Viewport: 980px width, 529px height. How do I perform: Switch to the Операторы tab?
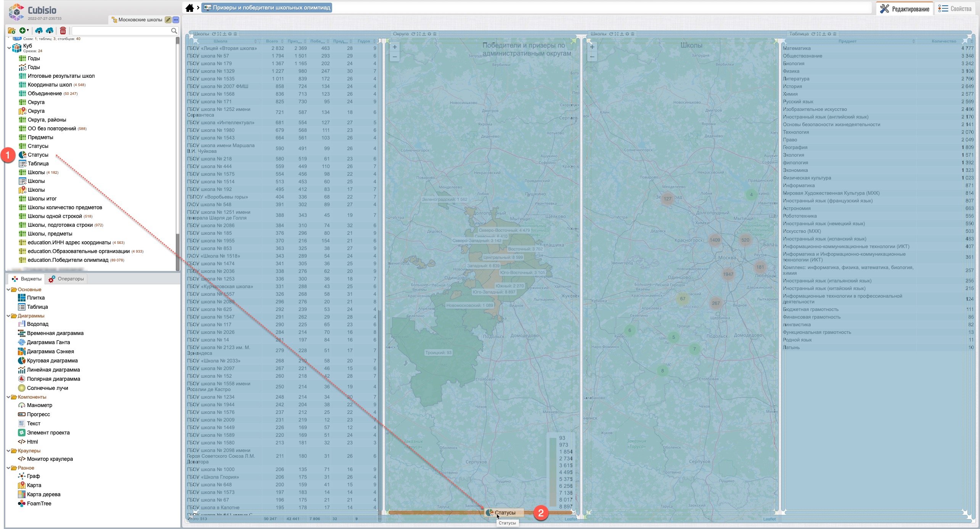(x=66, y=279)
